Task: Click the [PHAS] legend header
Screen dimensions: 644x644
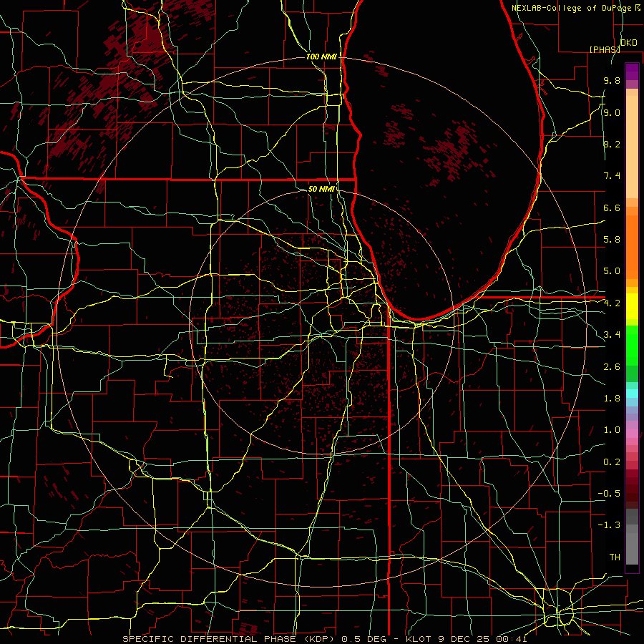Action: 605,49
